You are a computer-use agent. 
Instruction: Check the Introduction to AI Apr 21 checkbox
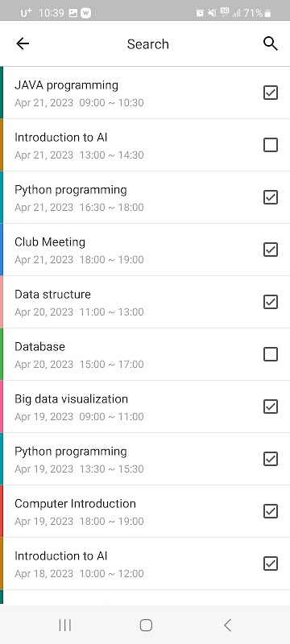(x=271, y=145)
